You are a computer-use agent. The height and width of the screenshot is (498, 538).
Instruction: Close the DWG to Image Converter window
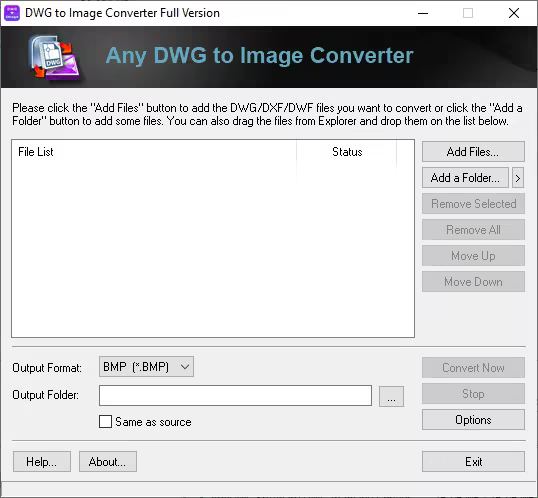[x=514, y=13]
